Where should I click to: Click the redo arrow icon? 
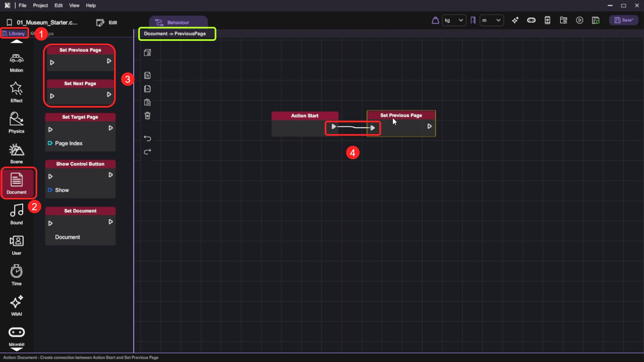pos(148,152)
